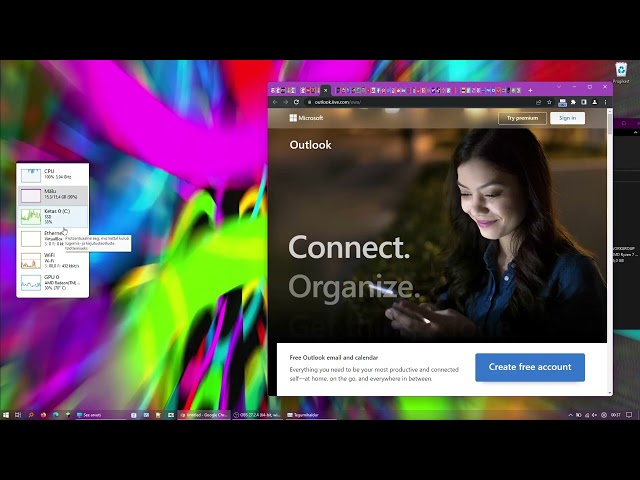Open the Chrome three-dot menu
Screen dimensions: 640x480
[x=605, y=102]
